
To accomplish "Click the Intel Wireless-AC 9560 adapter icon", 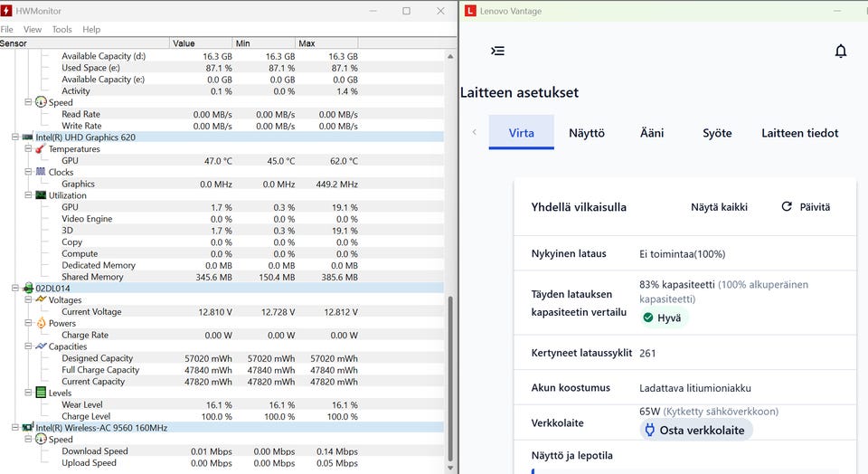I will tap(28, 428).
